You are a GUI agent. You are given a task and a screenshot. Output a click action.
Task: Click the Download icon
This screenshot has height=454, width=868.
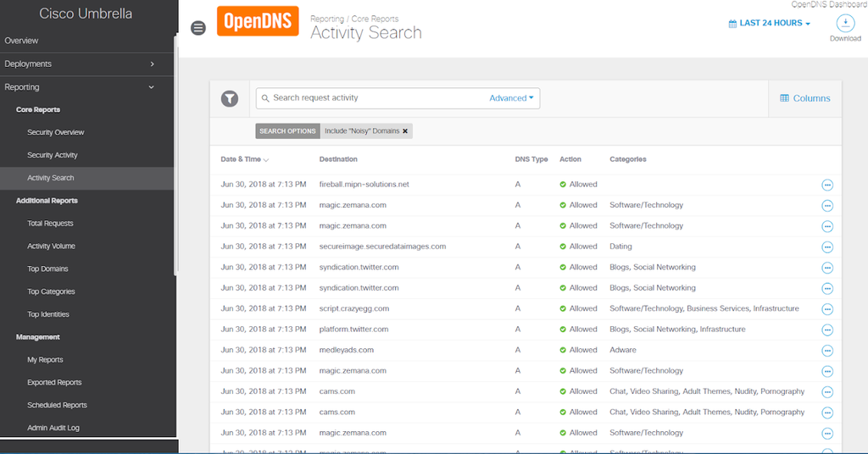pos(845,23)
